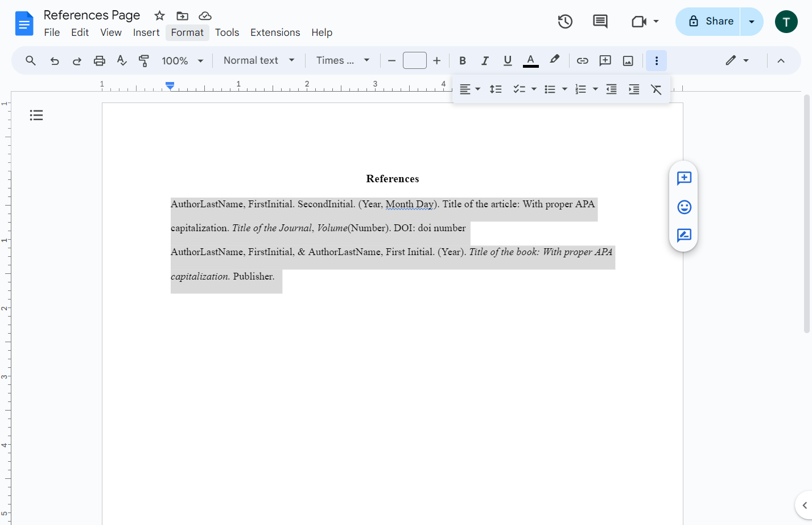Open the Google account avatar
This screenshot has height=525, width=812.
pos(786,22)
